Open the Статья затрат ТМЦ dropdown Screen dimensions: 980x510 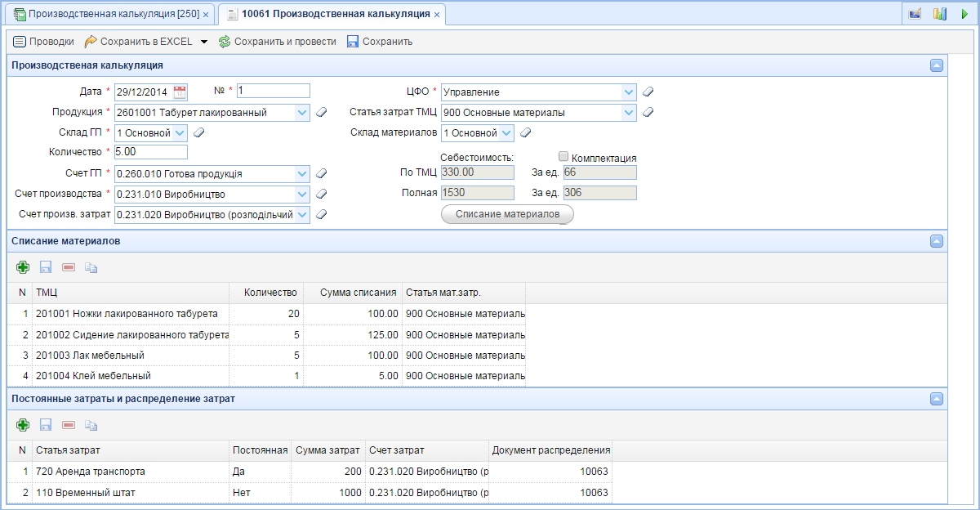click(x=629, y=113)
